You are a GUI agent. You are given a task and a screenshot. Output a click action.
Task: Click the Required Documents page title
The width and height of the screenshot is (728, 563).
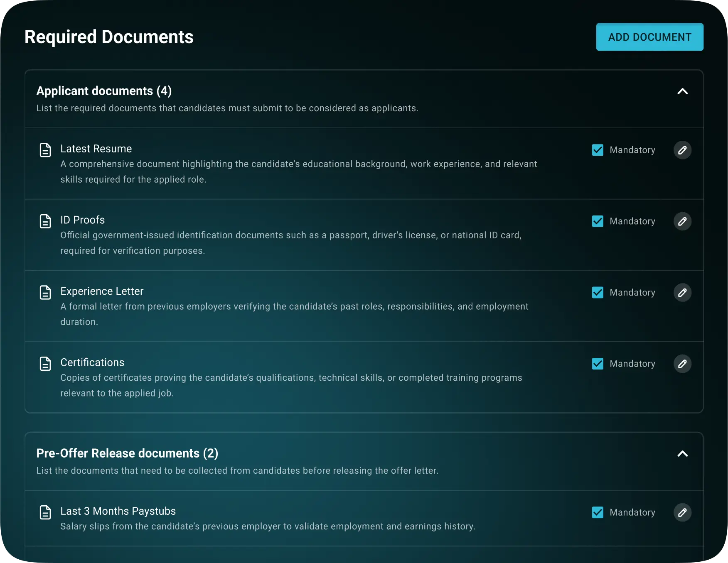click(109, 37)
